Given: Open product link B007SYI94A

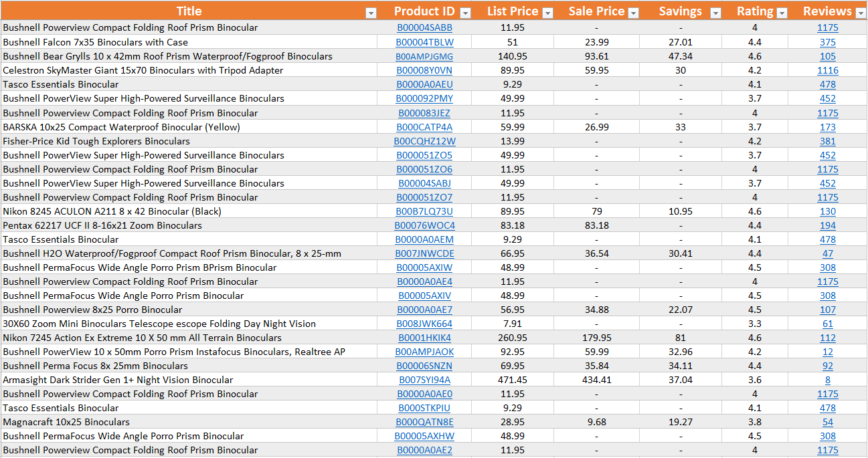Looking at the screenshot, I should [x=425, y=380].
